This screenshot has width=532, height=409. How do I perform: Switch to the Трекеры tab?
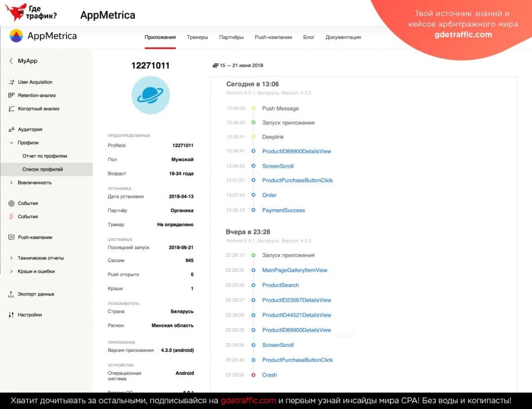(197, 37)
